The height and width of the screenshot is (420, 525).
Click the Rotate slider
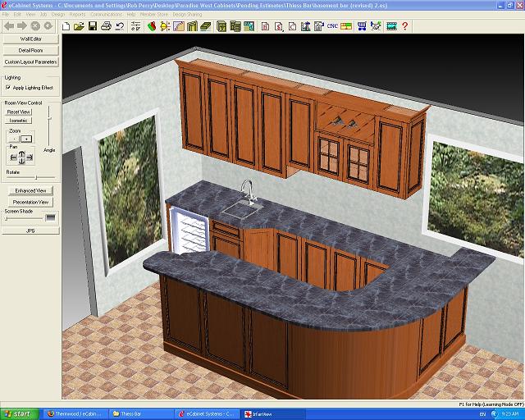30,177
